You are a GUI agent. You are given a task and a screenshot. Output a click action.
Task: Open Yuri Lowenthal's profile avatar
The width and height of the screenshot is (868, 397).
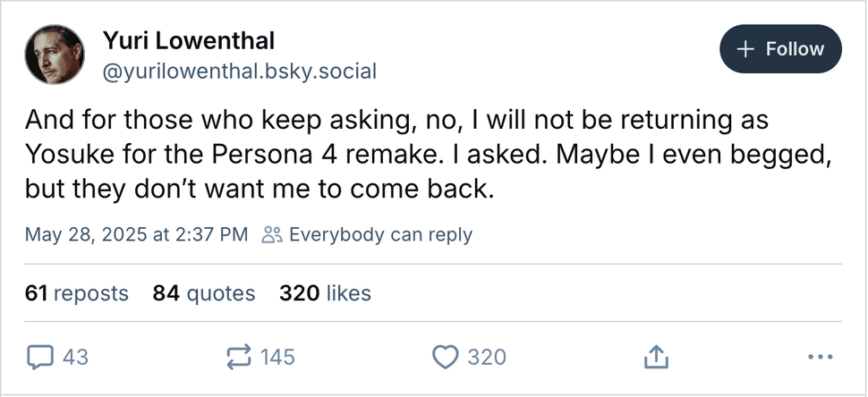(55, 55)
